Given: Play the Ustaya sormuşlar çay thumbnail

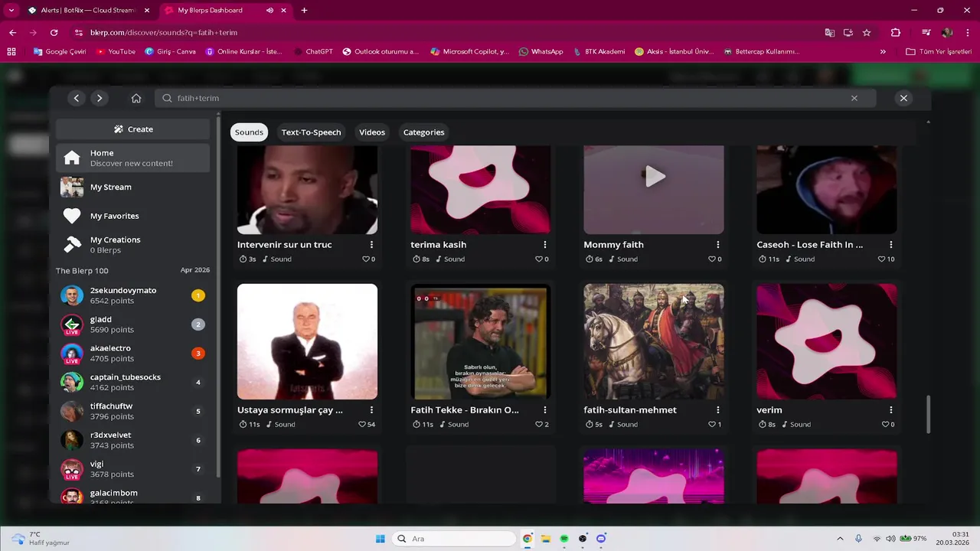Looking at the screenshot, I should (307, 342).
